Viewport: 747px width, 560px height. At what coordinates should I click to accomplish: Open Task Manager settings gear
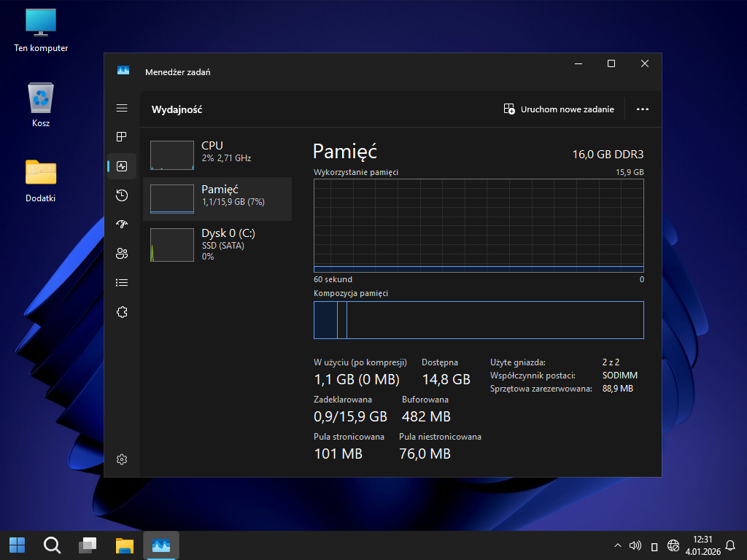[x=122, y=459]
